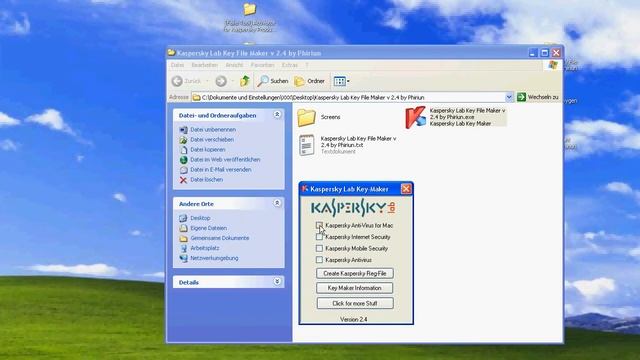Click Datei umbenennen link
640x360 pixels.
coord(213,129)
